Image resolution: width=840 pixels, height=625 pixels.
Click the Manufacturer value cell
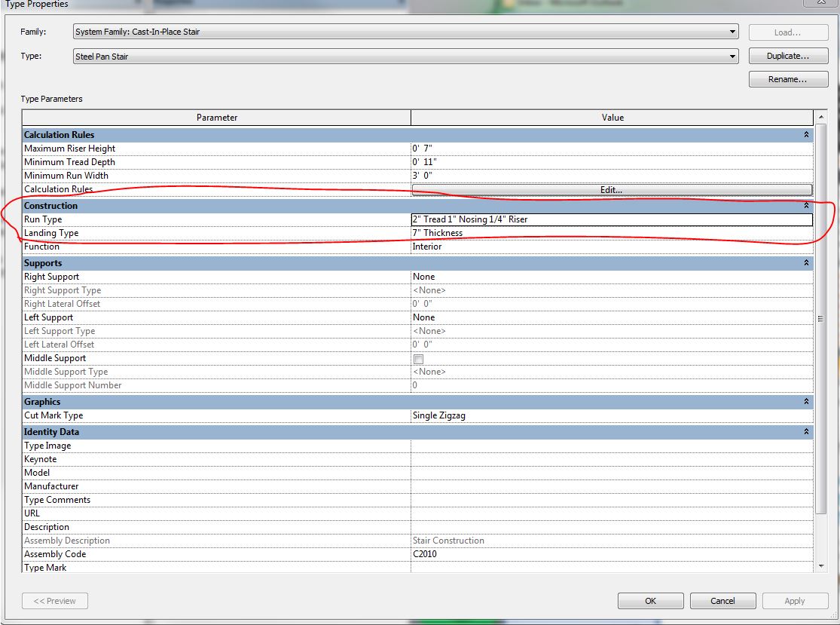point(612,486)
